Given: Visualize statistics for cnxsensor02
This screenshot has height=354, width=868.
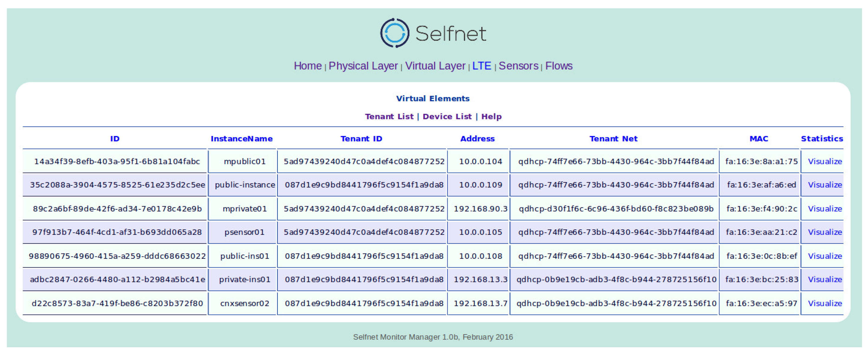Looking at the screenshot, I should (x=825, y=303).
